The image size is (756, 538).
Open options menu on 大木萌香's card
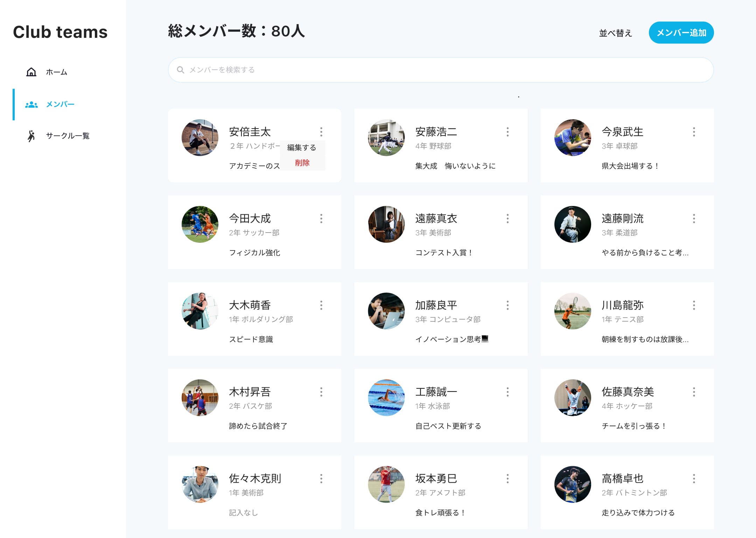coord(321,305)
